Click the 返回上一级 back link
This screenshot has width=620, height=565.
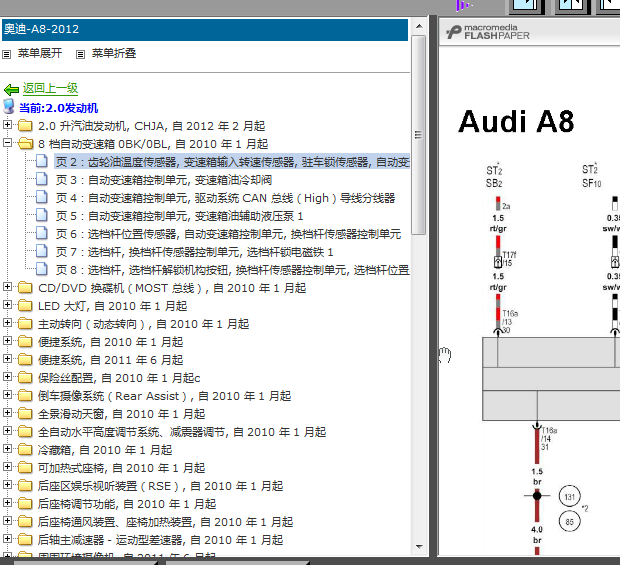coord(50,89)
